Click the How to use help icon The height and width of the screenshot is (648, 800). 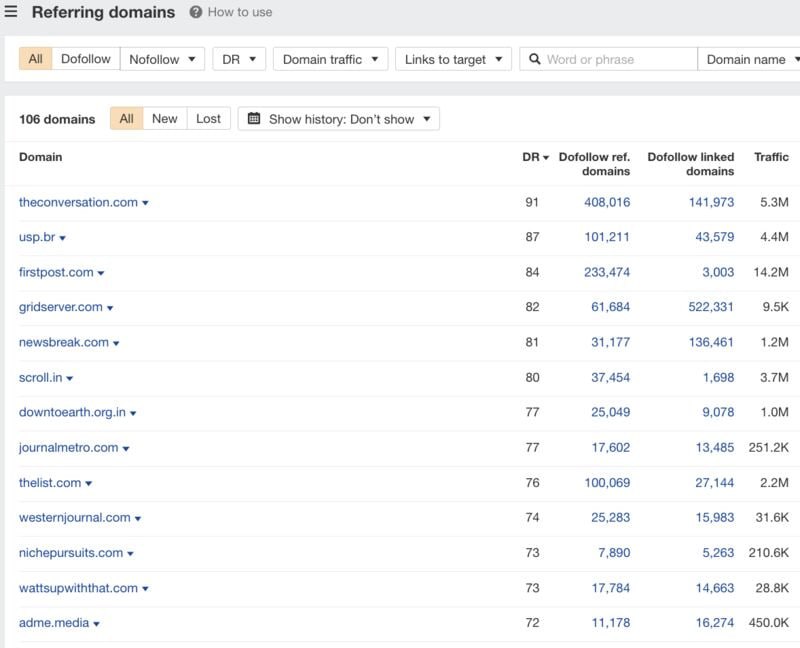(195, 12)
